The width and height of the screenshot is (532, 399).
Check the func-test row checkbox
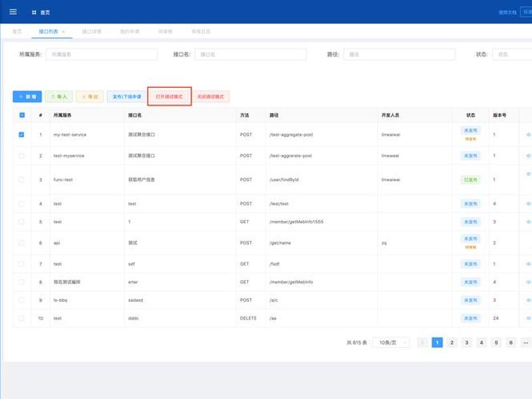pos(21,180)
